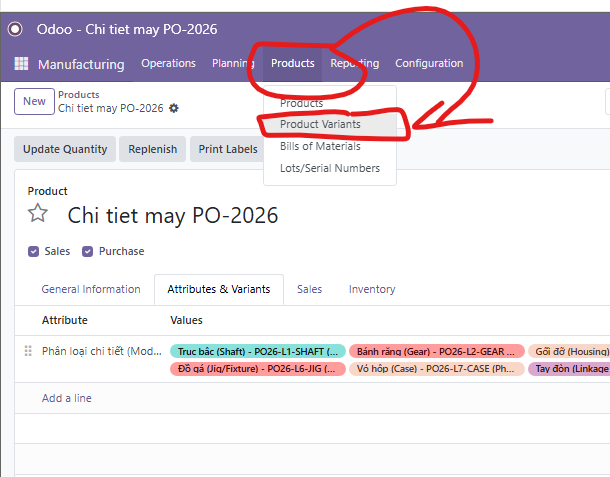Open the Operations menu

(x=168, y=63)
